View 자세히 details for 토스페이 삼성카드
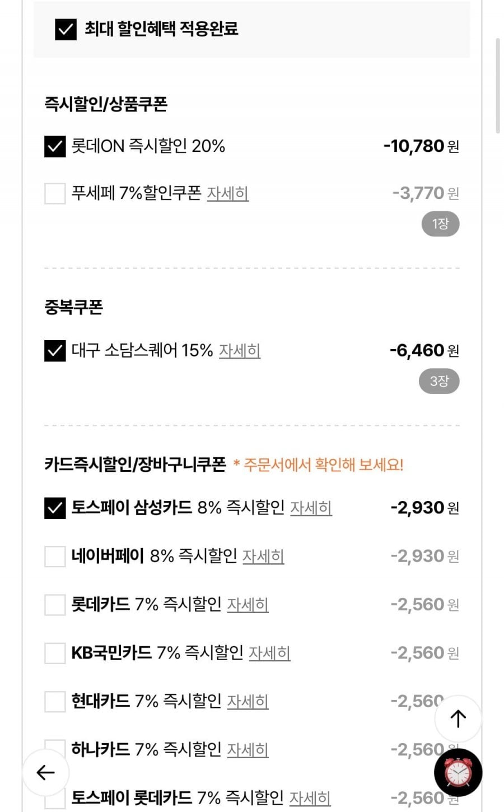Viewport: 504px width, 812px height. pos(311,508)
